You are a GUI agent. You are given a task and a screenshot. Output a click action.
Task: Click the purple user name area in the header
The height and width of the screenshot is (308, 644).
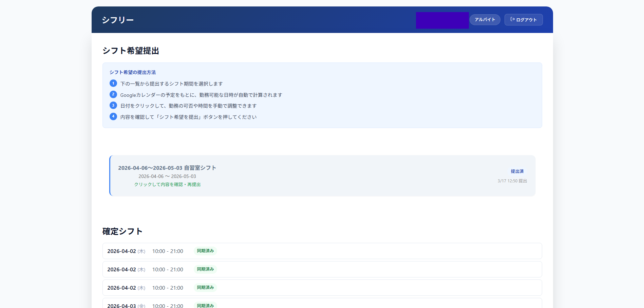click(x=442, y=20)
